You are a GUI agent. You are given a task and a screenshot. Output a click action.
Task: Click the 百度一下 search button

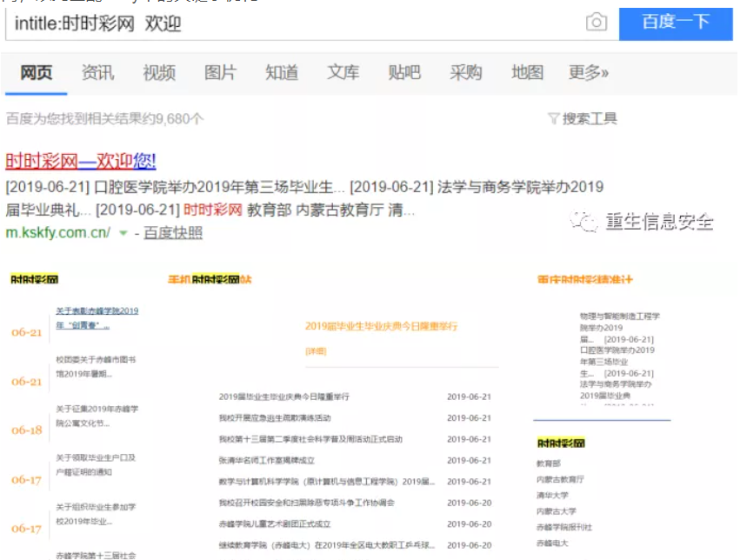pyautogui.click(x=676, y=23)
